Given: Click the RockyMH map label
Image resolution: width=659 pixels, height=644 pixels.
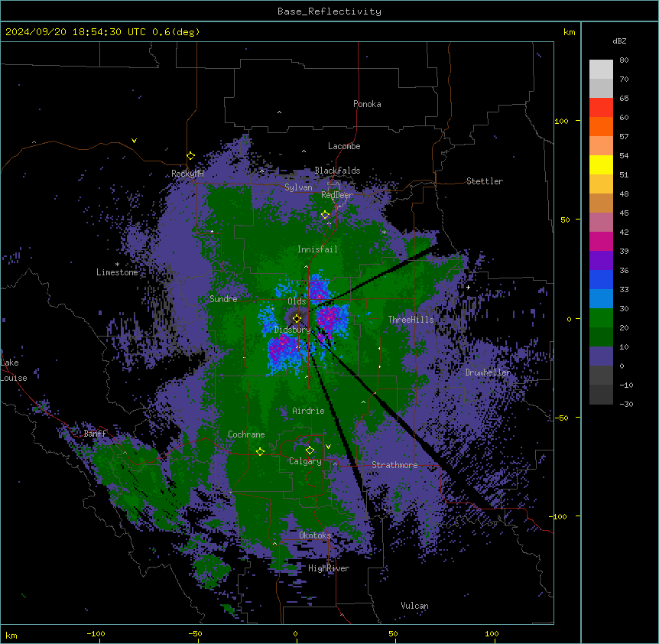Looking at the screenshot, I should click(187, 174).
